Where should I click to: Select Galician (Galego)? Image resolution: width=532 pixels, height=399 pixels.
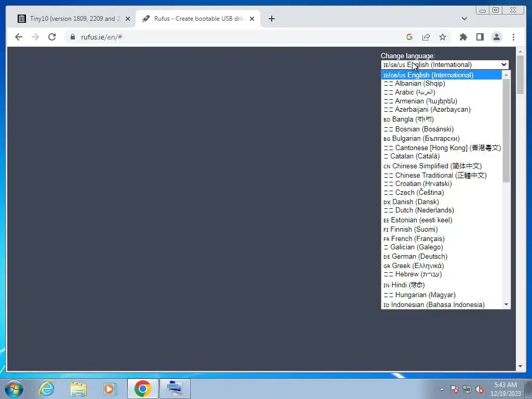click(x=441, y=247)
